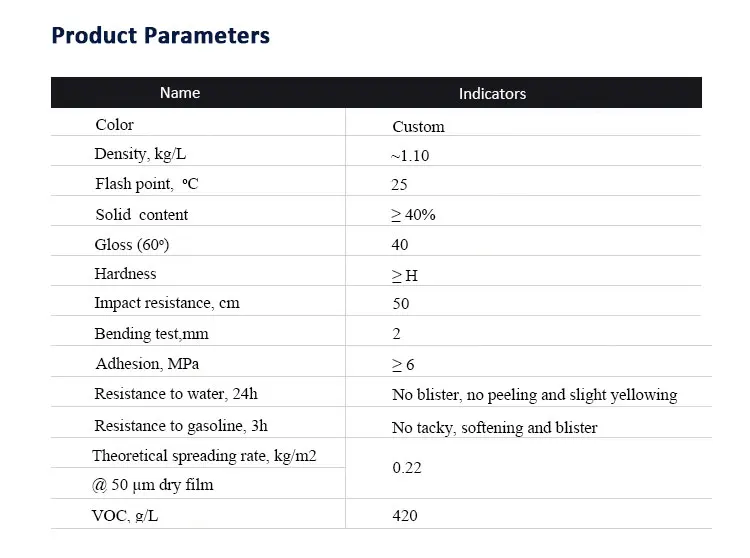
Task: Select the Impact resistance, cm label
Action: pyautogui.click(x=167, y=303)
